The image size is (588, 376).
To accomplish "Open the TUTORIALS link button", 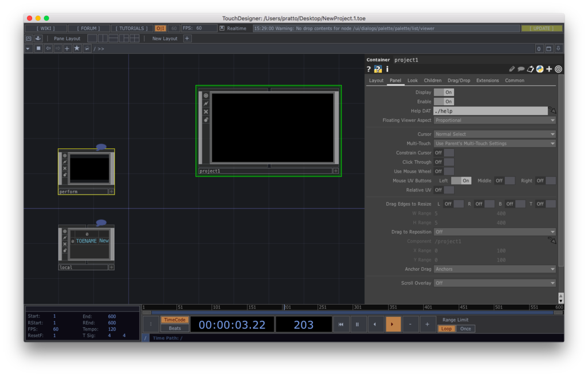I will tap(131, 28).
